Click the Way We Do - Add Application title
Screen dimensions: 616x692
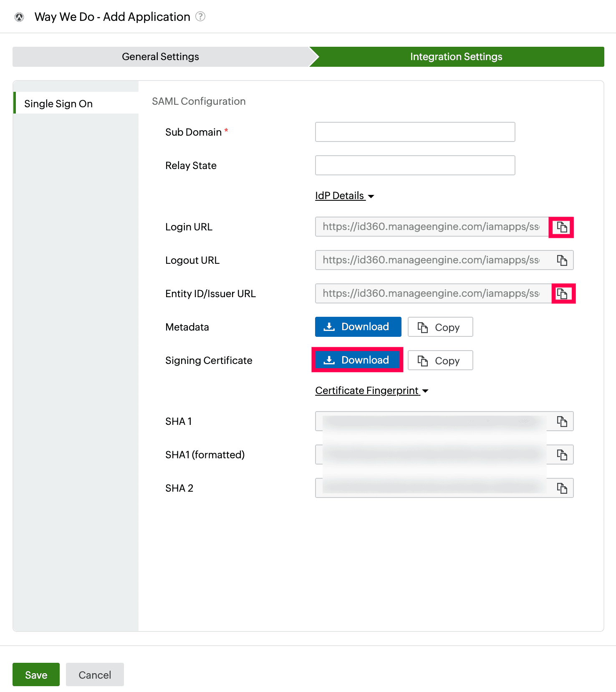(112, 17)
